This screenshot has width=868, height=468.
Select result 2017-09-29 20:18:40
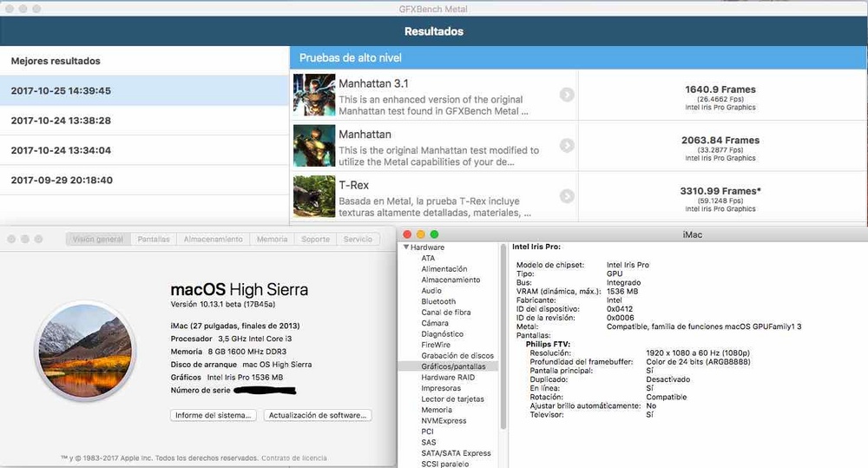[144, 180]
